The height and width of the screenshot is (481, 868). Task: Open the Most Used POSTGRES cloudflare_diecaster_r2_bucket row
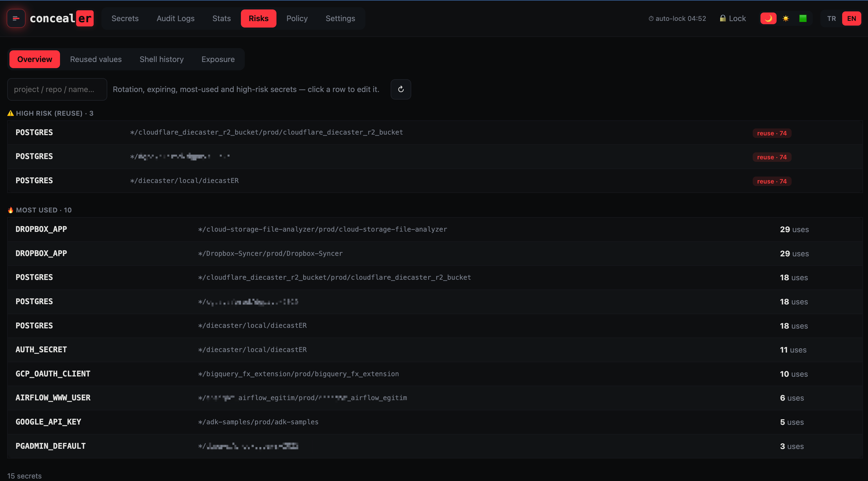(x=435, y=278)
